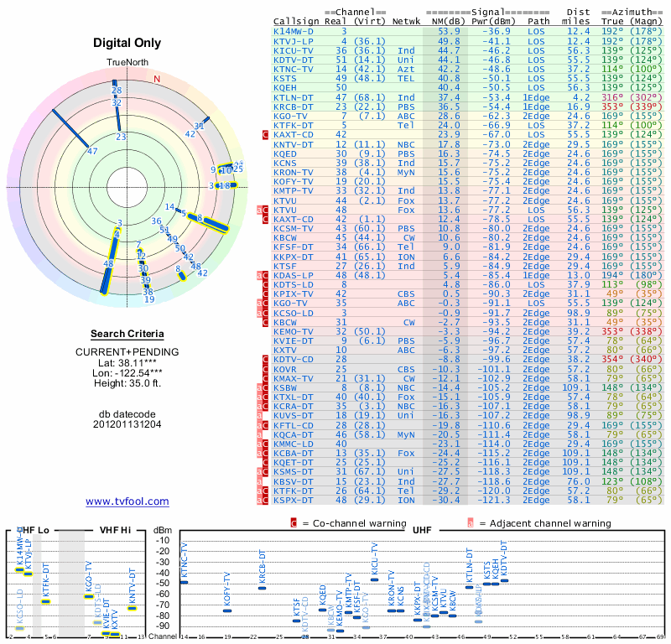Viewport: 671px width, 644px height.
Task: Select the KCSM-TV callsign
Action: [294, 228]
